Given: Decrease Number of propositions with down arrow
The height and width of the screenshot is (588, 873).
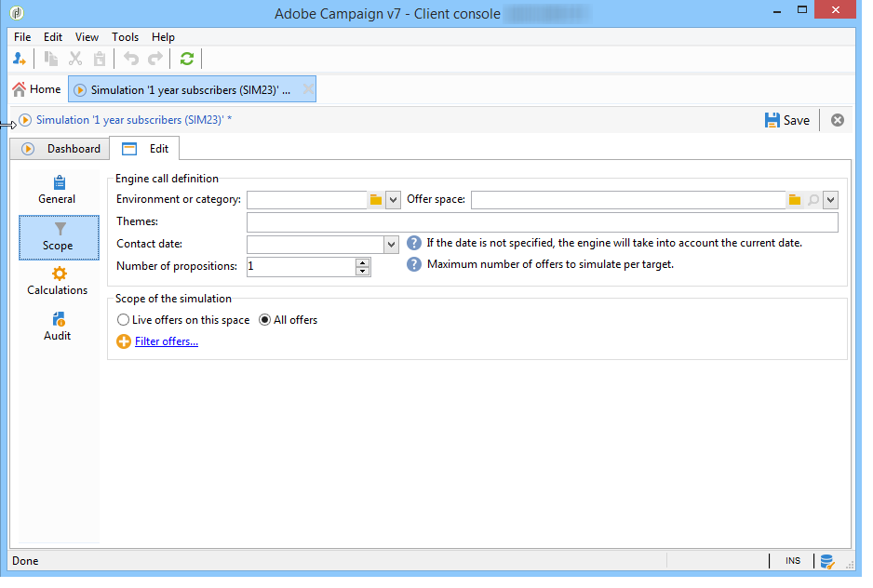Looking at the screenshot, I should coord(362,271).
